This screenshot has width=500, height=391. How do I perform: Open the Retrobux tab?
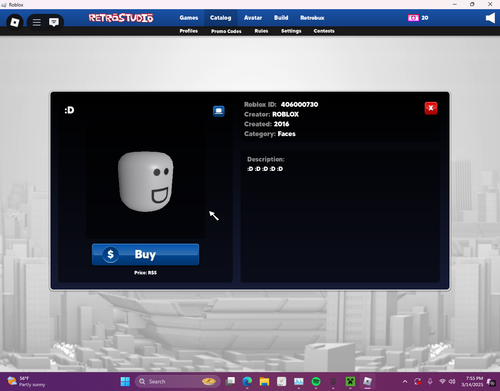[x=312, y=18]
